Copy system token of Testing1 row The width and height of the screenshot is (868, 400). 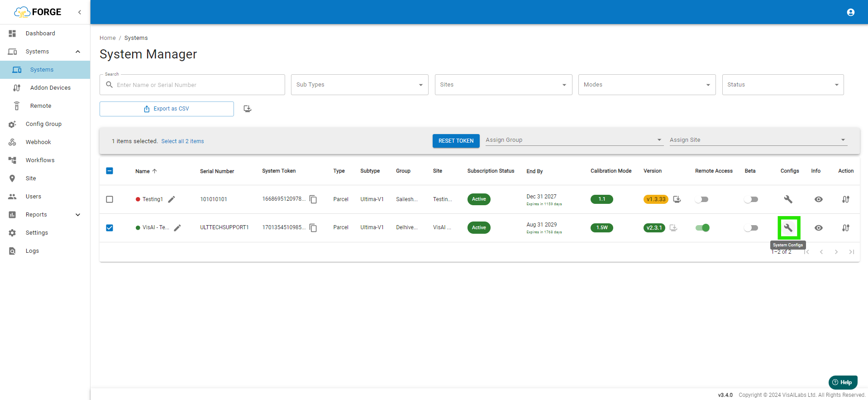click(x=313, y=199)
